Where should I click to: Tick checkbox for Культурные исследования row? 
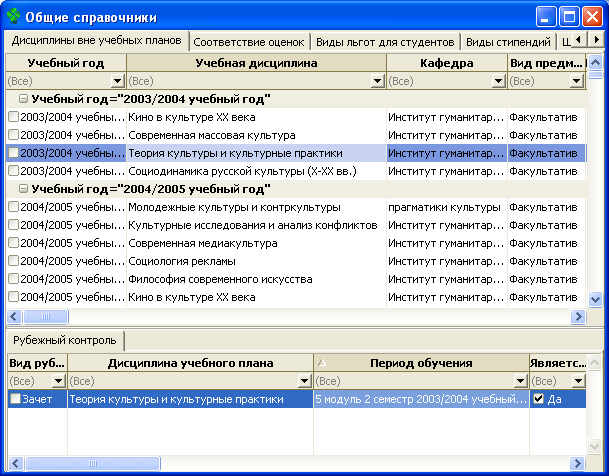[x=14, y=225]
